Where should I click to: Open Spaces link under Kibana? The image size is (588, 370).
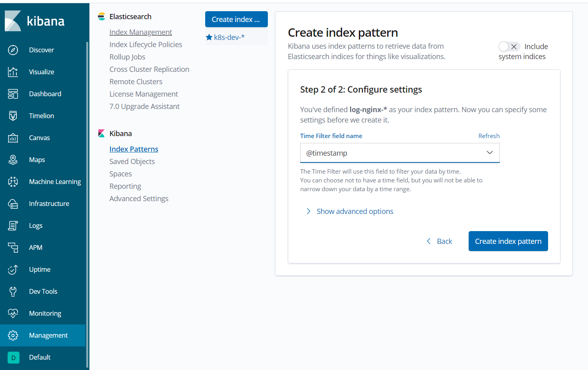[x=121, y=174]
